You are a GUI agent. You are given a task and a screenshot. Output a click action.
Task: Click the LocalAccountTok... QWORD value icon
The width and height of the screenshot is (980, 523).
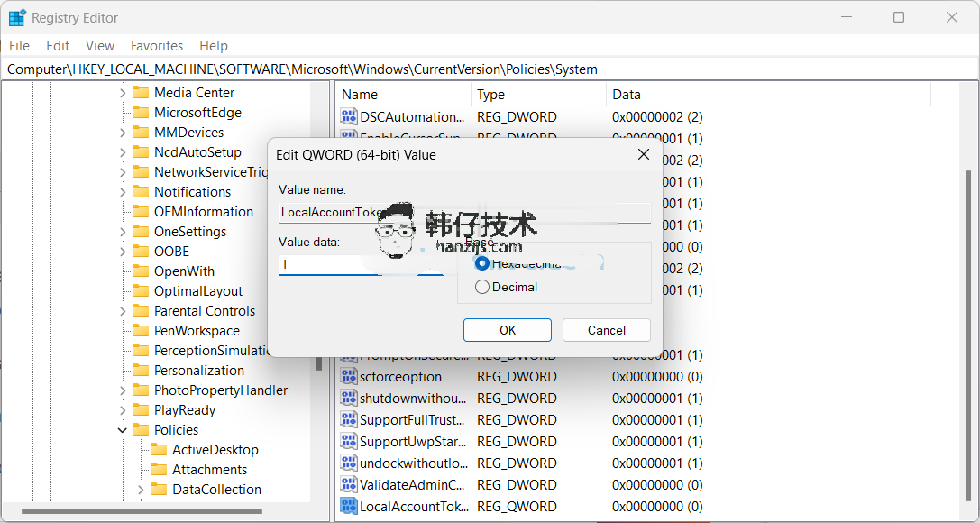[x=348, y=506]
